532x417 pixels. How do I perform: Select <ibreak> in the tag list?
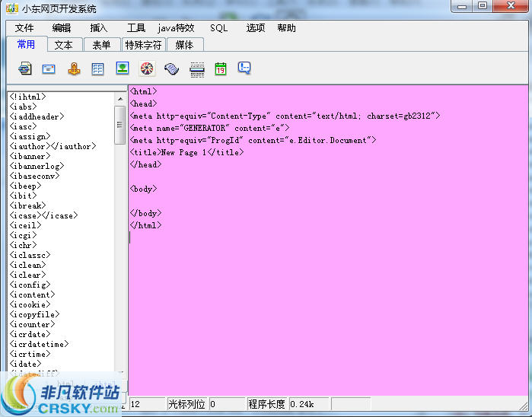27,205
